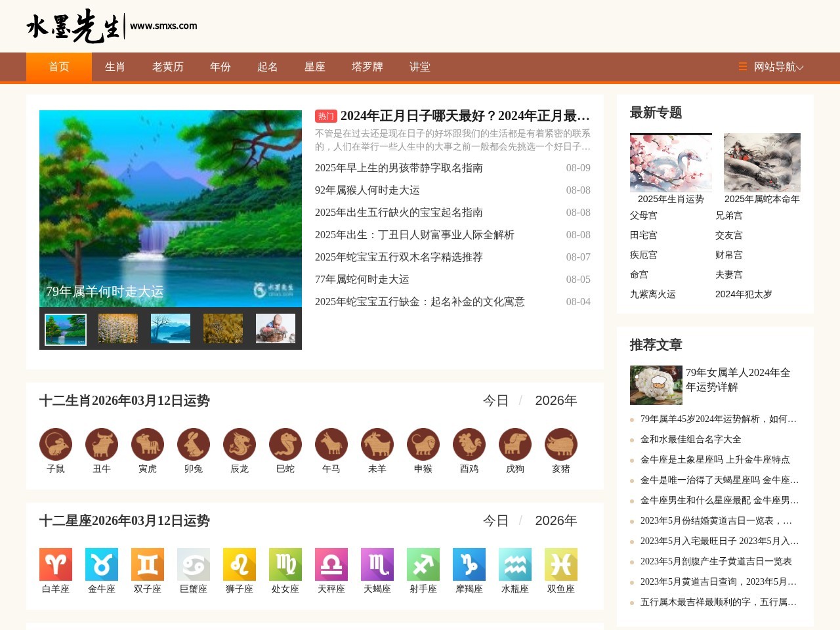
Task: Switch horoscope section to 今日 tab
Action: [x=496, y=520]
